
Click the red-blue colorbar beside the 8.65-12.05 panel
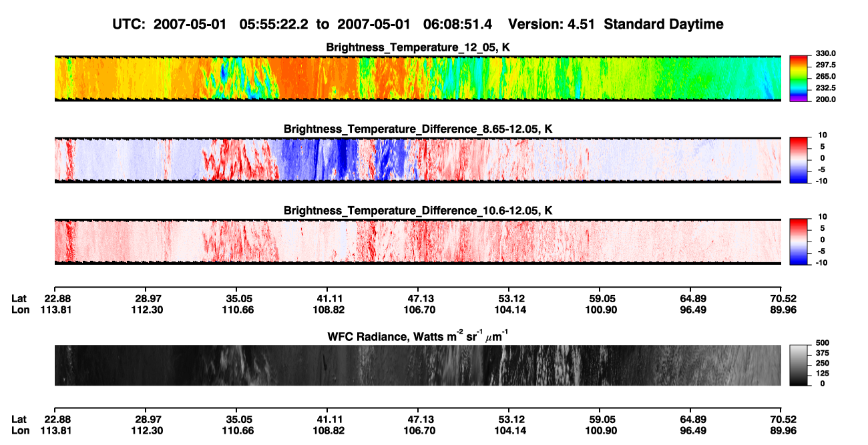click(x=798, y=160)
